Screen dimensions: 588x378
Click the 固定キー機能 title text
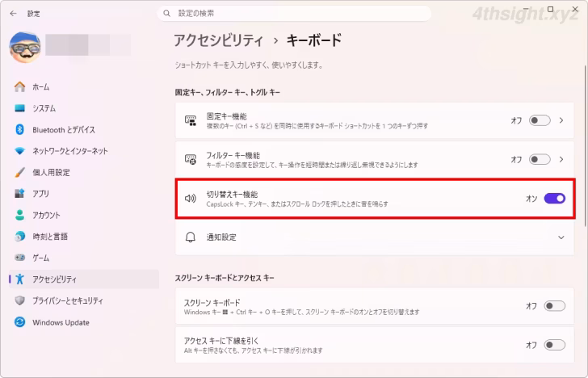(x=226, y=116)
